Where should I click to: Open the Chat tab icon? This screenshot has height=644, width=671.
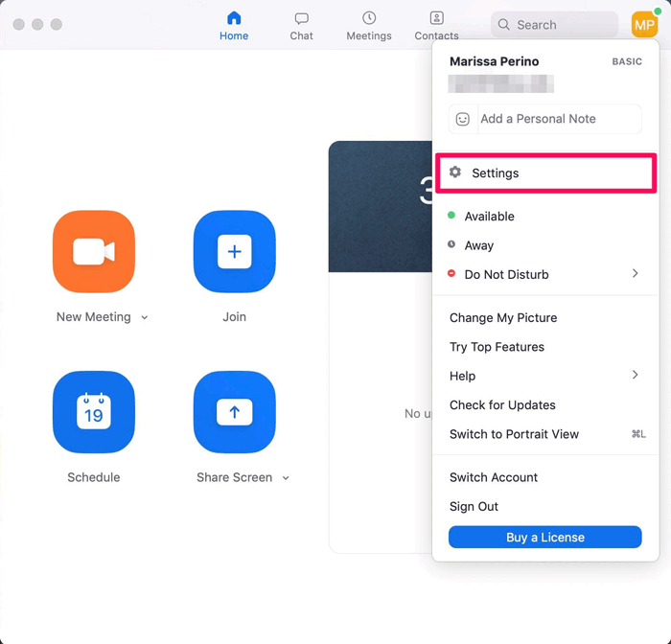point(301,18)
